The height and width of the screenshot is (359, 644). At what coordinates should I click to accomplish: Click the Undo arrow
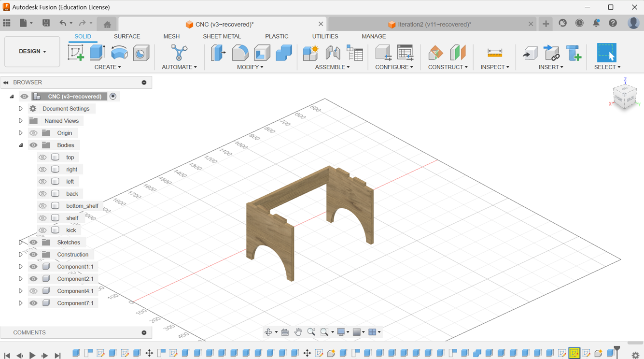(62, 23)
